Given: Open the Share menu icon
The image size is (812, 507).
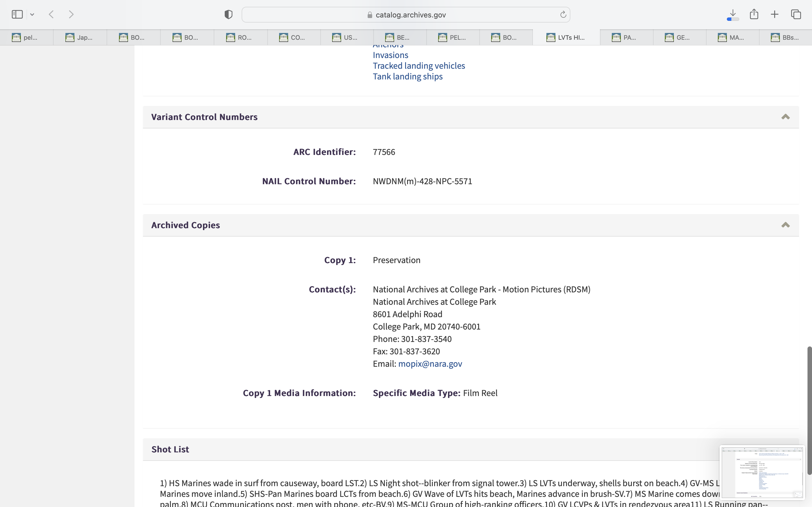Looking at the screenshot, I should click(x=754, y=14).
